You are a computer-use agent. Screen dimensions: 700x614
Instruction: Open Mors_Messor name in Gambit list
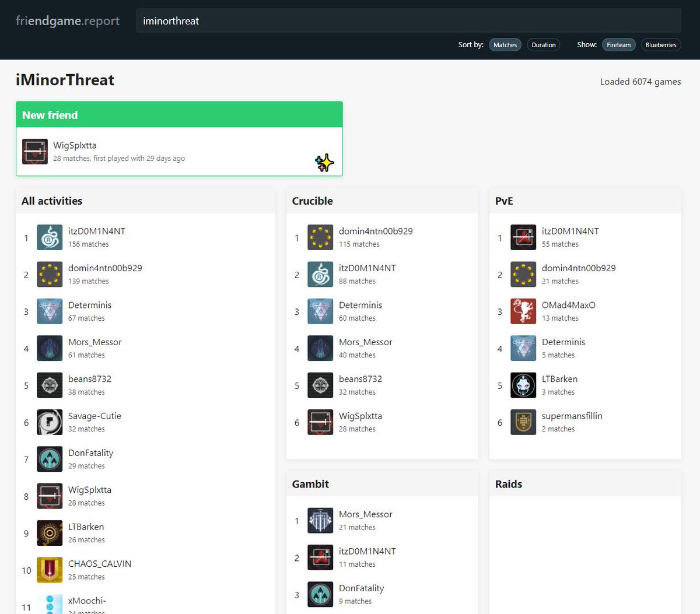pyautogui.click(x=366, y=514)
